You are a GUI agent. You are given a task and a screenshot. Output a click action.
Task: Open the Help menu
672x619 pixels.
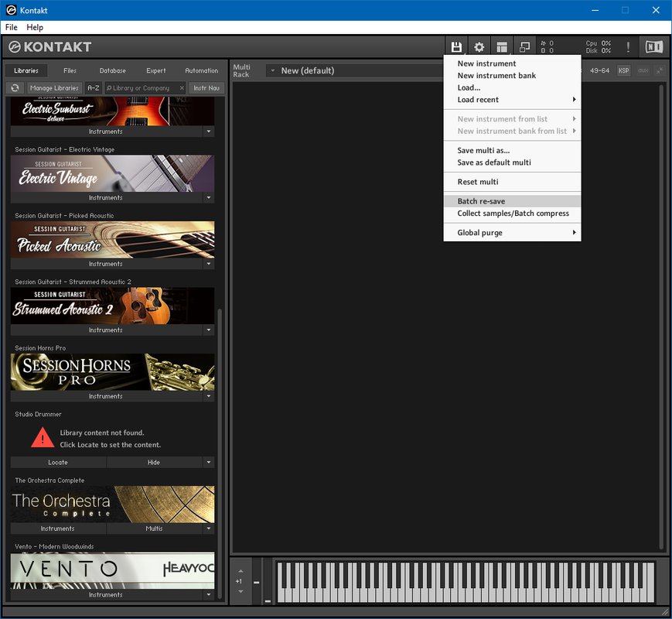click(x=35, y=27)
